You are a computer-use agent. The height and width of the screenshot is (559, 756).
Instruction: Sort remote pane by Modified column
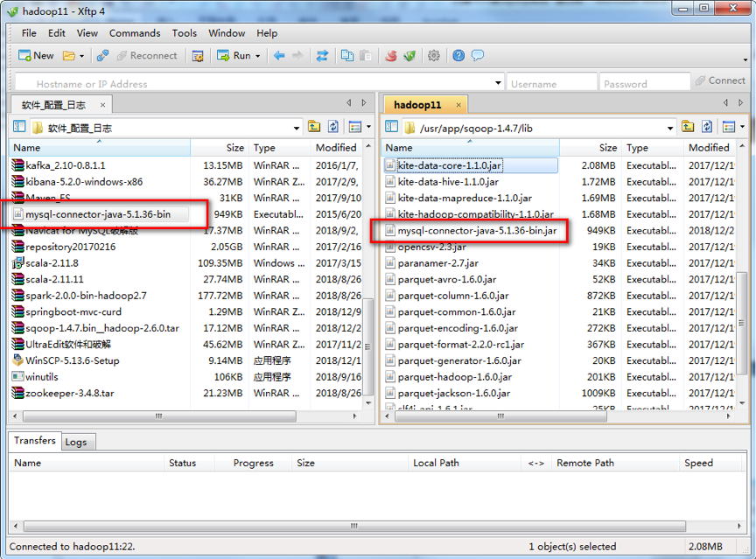pos(709,148)
